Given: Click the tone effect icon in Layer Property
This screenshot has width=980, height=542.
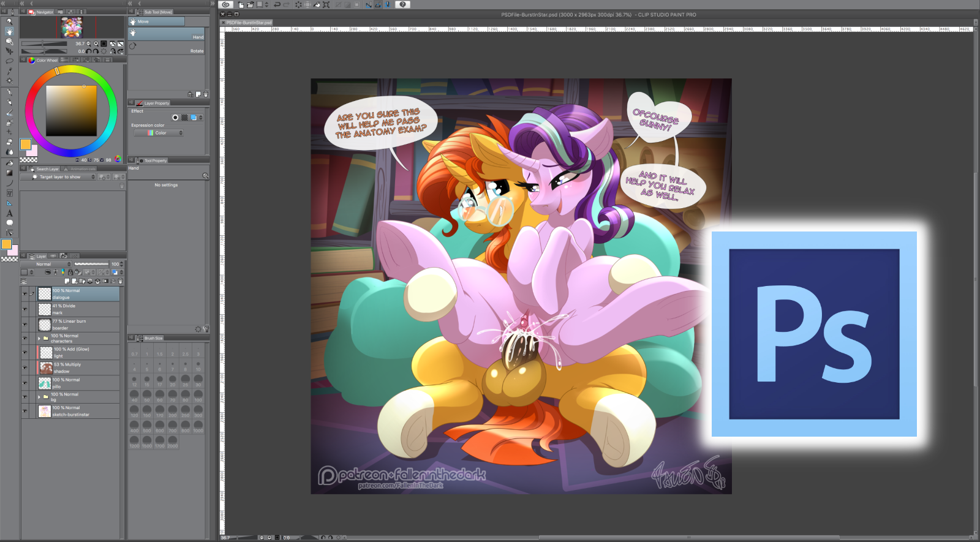Looking at the screenshot, I should coord(184,118).
